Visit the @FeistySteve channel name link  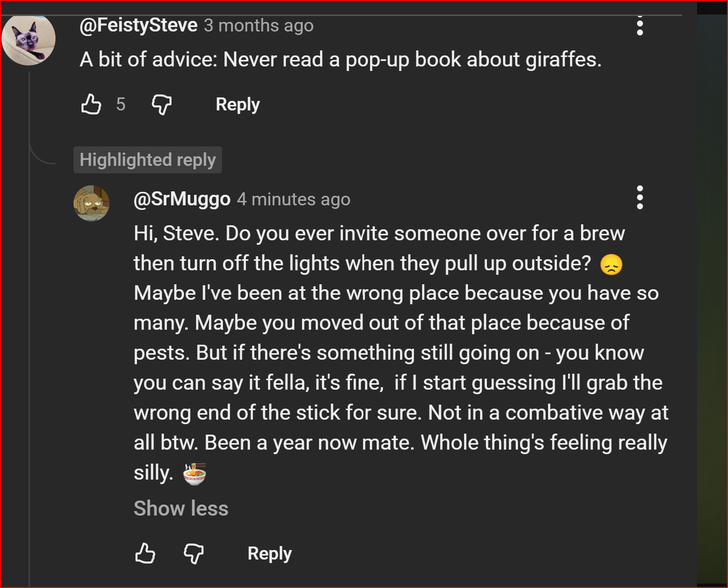coord(138,25)
